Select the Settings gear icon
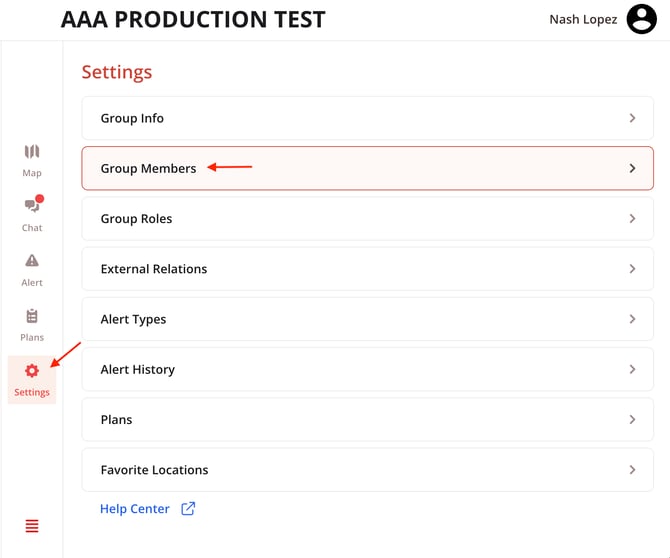The height and width of the screenshot is (558, 670). 32,371
